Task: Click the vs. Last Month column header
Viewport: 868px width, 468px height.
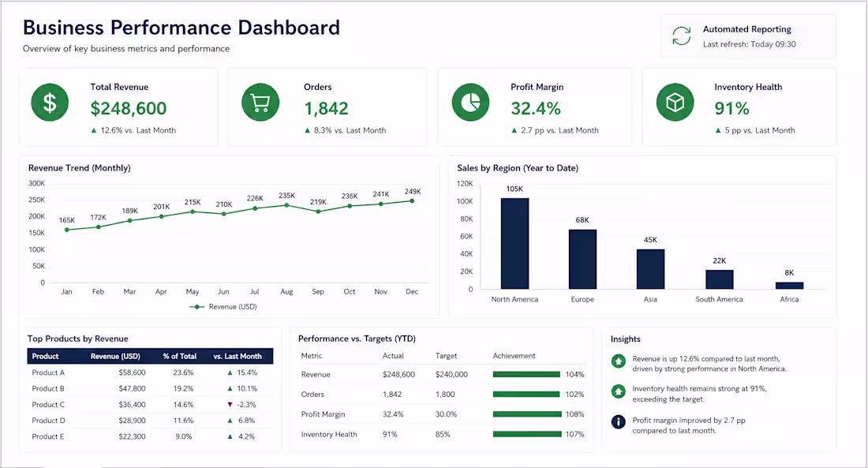Action: [x=238, y=356]
